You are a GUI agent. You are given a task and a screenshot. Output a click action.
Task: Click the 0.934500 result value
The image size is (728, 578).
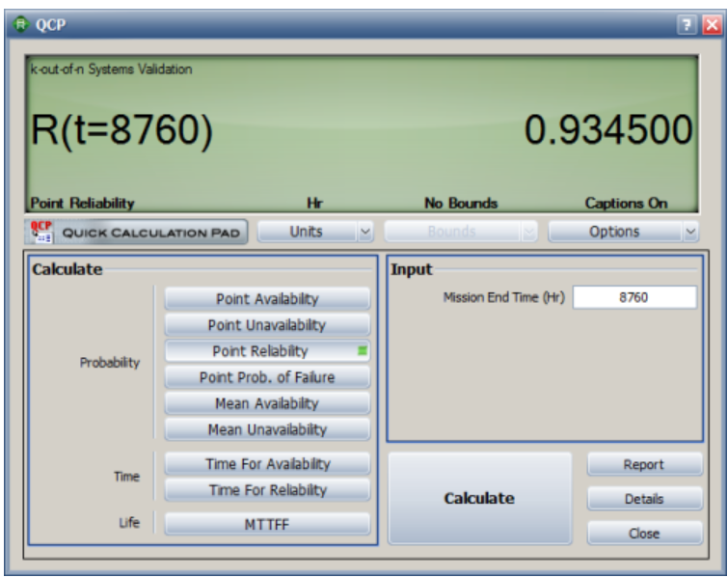click(608, 129)
